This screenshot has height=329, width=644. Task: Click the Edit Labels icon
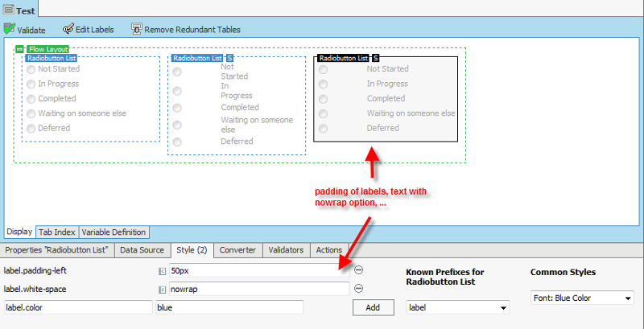[68, 29]
